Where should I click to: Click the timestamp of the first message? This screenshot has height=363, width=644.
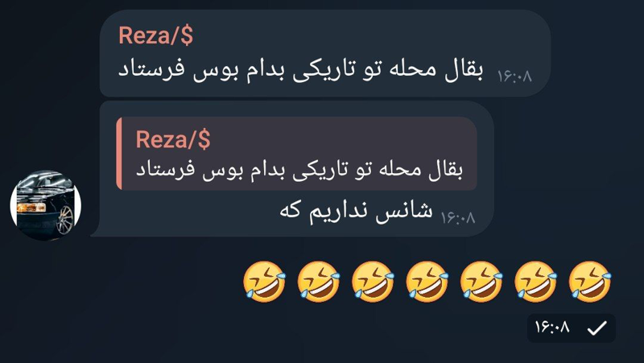(x=514, y=76)
